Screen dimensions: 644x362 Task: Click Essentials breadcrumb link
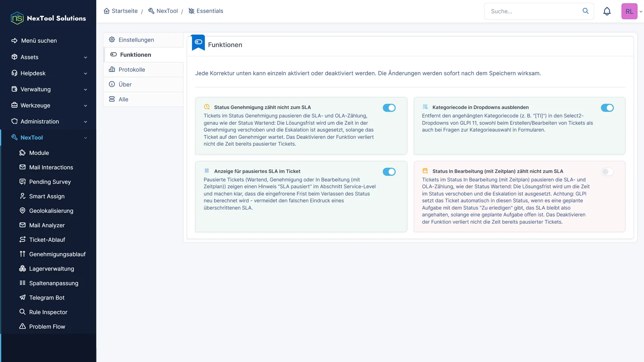(206, 11)
